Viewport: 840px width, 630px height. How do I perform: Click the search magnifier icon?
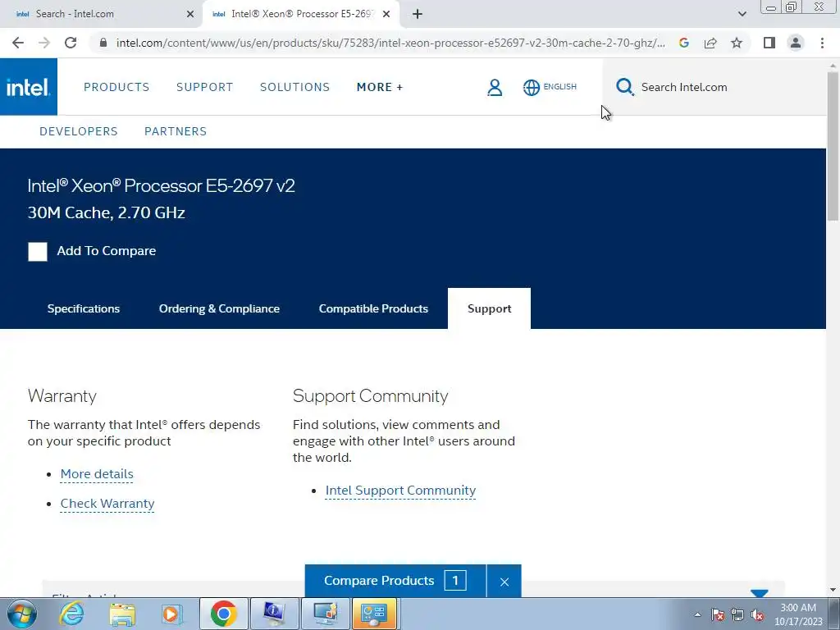coord(624,87)
